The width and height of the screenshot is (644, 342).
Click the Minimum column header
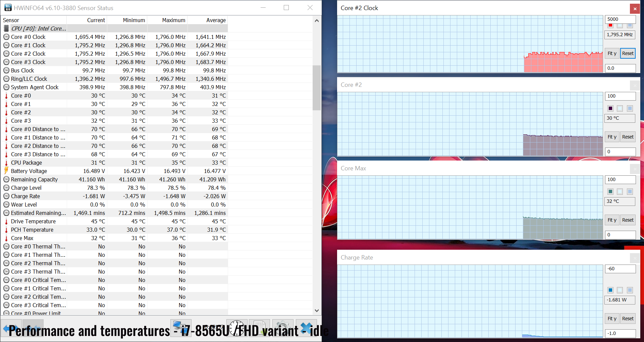(127, 20)
